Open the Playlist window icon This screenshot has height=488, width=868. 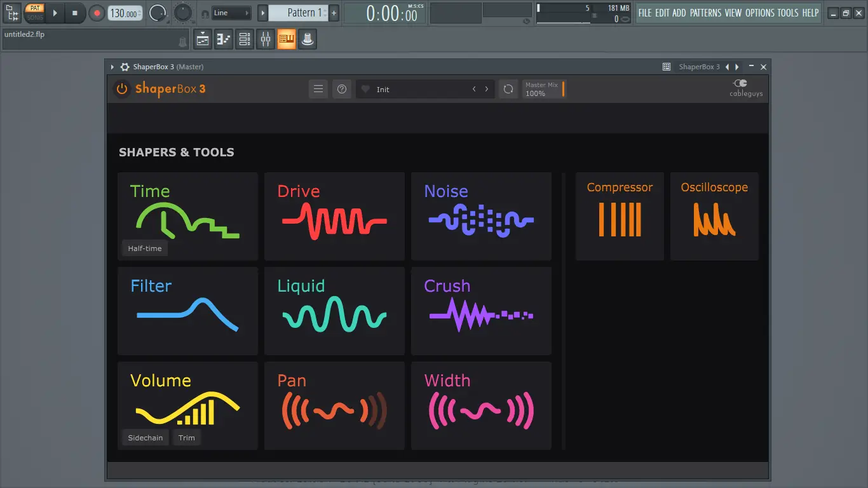(x=203, y=39)
